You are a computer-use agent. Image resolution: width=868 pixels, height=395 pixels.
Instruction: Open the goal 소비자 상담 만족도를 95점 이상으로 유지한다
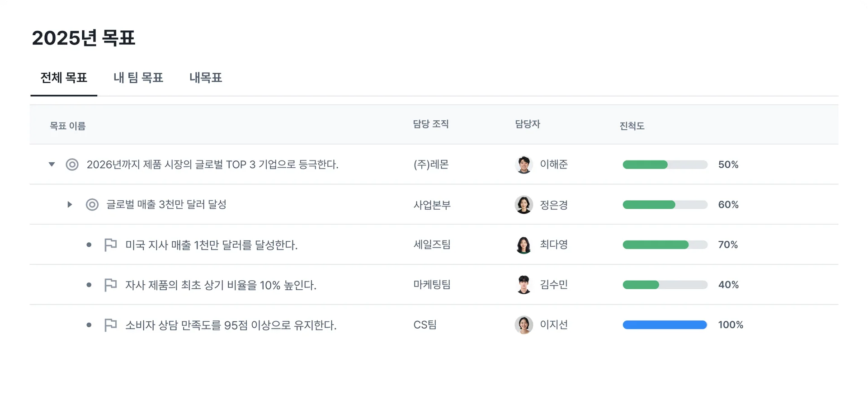pos(231,325)
